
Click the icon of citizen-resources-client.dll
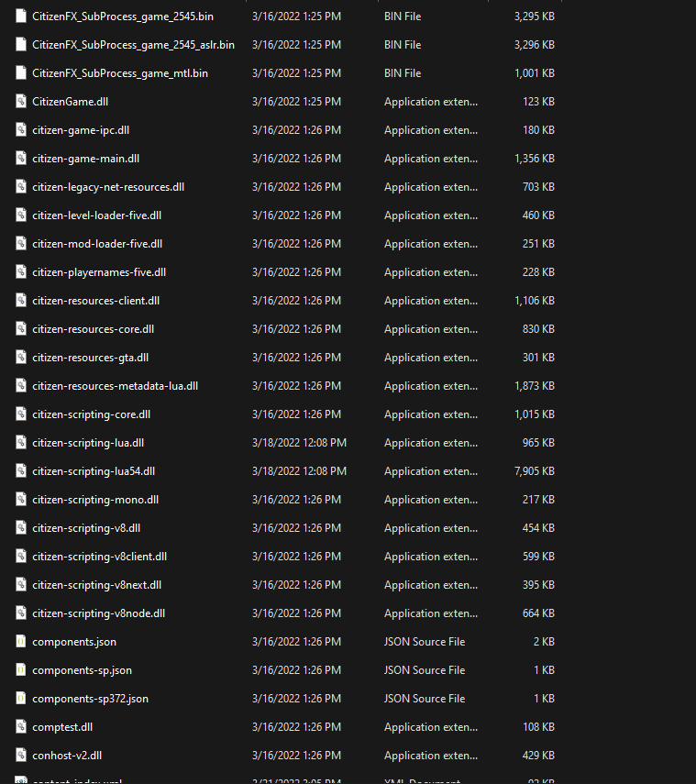[21, 301]
